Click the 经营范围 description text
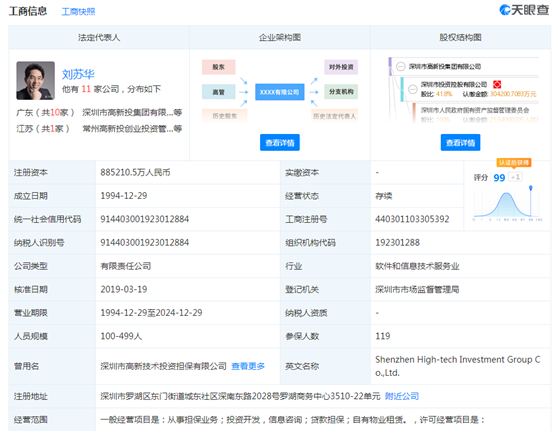Screen dimensions: 558x433 click(293, 419)
